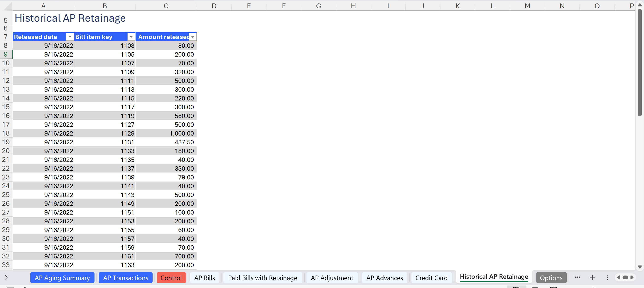Open Amount released filter dropdown
Screen dimensions: 644x288
click(192, 37)
